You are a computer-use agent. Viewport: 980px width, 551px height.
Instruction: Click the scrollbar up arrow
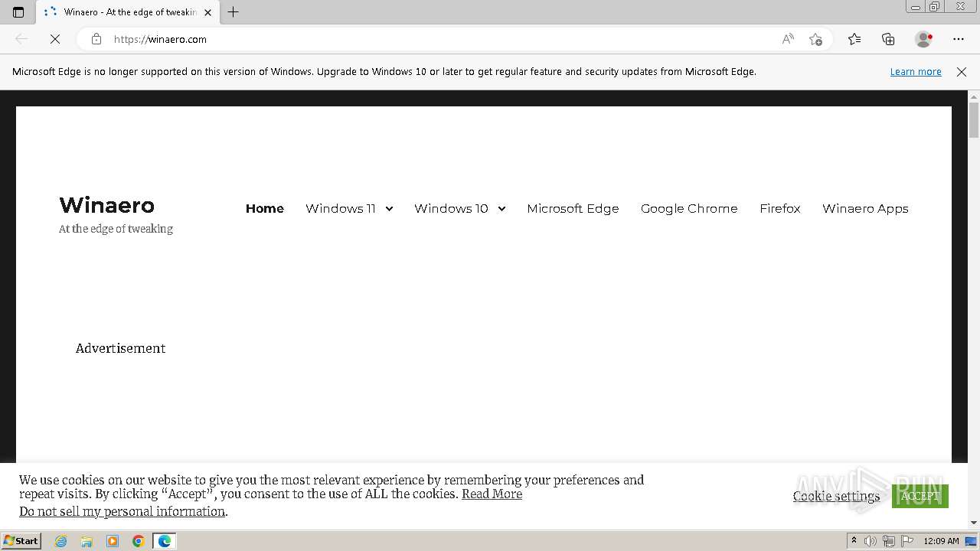click(x=974, y=96)
